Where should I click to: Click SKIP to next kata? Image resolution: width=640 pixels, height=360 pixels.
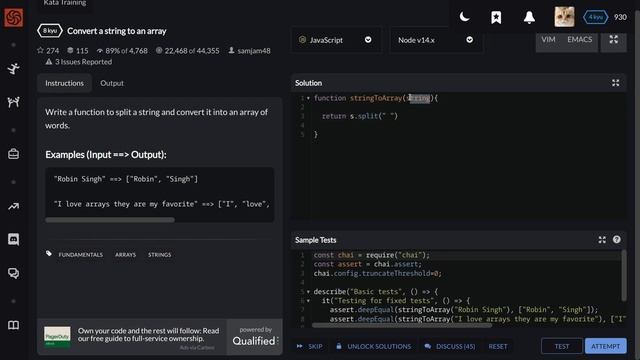point(310,347)
